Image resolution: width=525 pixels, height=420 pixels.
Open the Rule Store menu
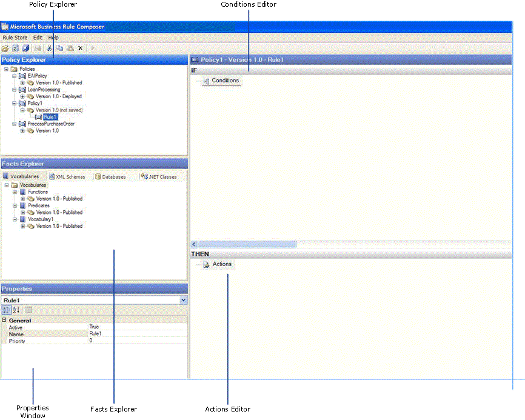pyautogui.click(x=15, y=38)
